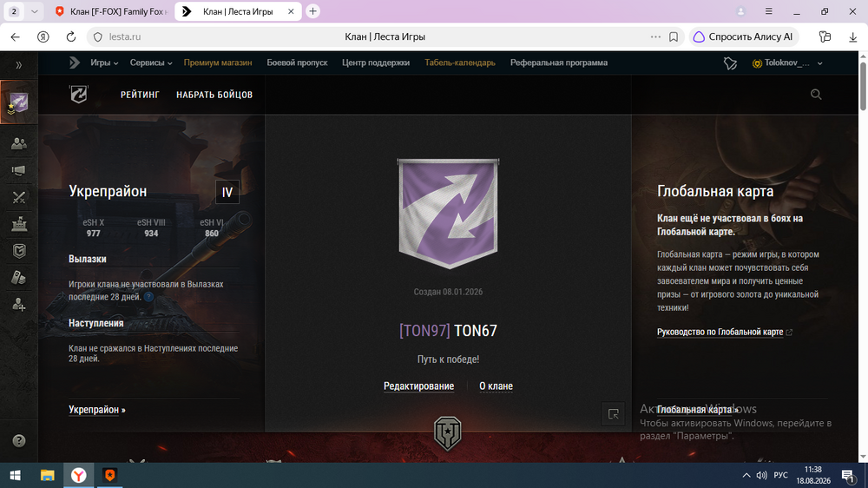
Task: Click the help question mark icon
Action: tap(19, 441)
